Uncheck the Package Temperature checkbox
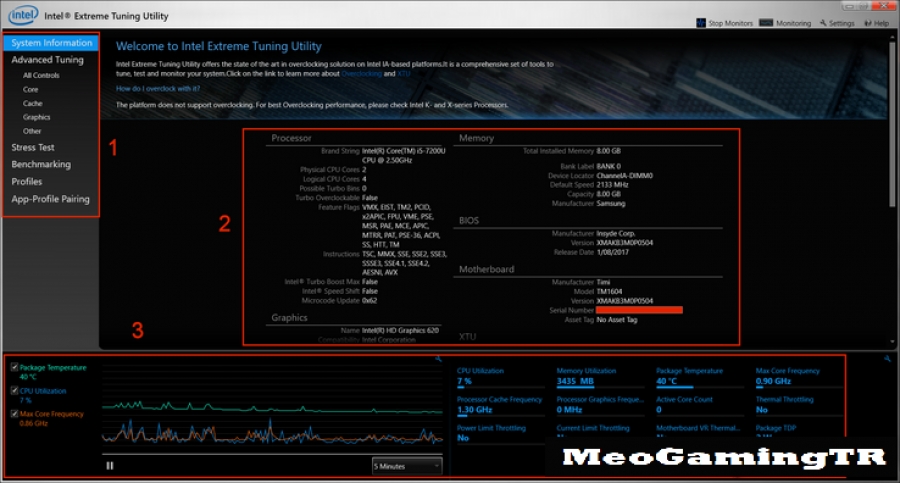 [x=13, y=367]
